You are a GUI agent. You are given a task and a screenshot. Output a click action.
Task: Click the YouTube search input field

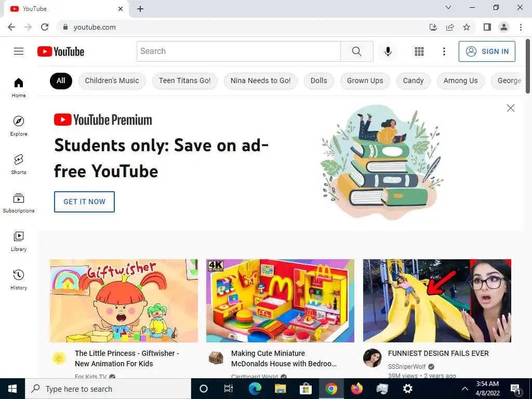coord(238,51)
